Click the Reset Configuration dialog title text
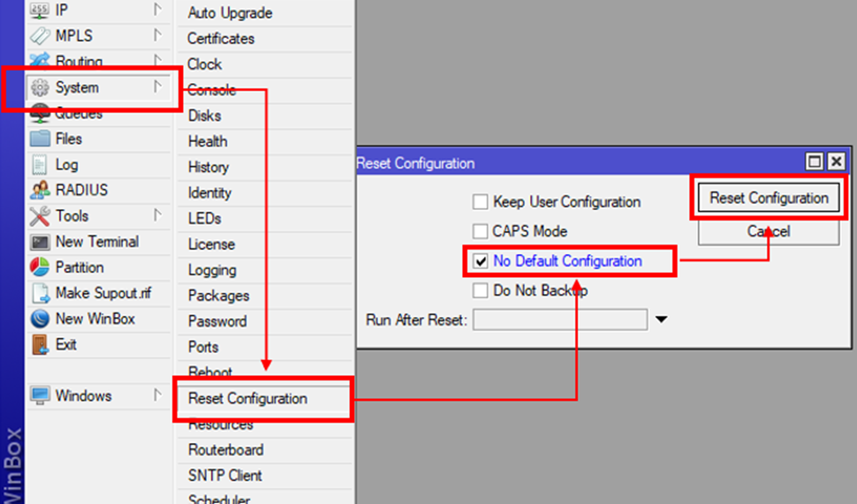The image size is (857, 504). 415,163
